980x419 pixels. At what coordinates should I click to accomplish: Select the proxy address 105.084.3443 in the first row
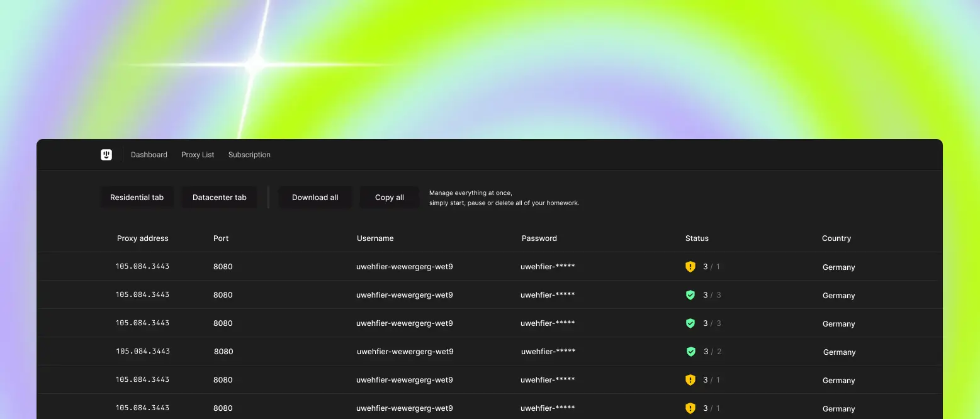[x=143, y=266]
